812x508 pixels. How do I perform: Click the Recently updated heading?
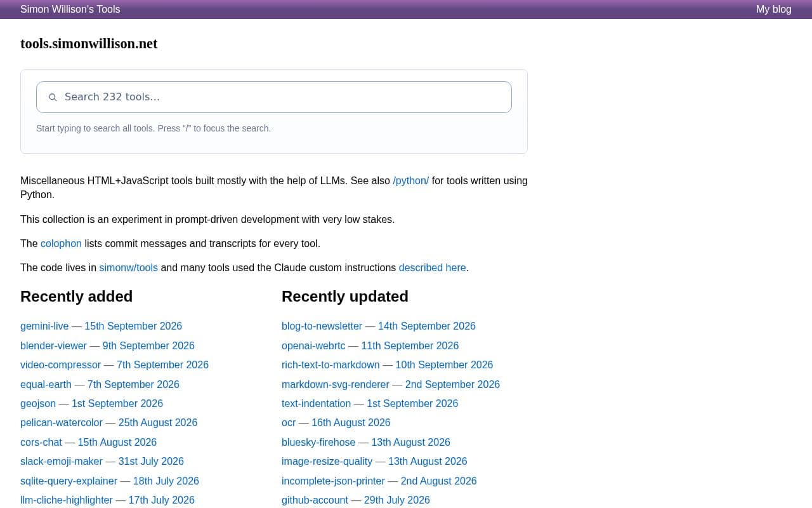pos(345,297)
